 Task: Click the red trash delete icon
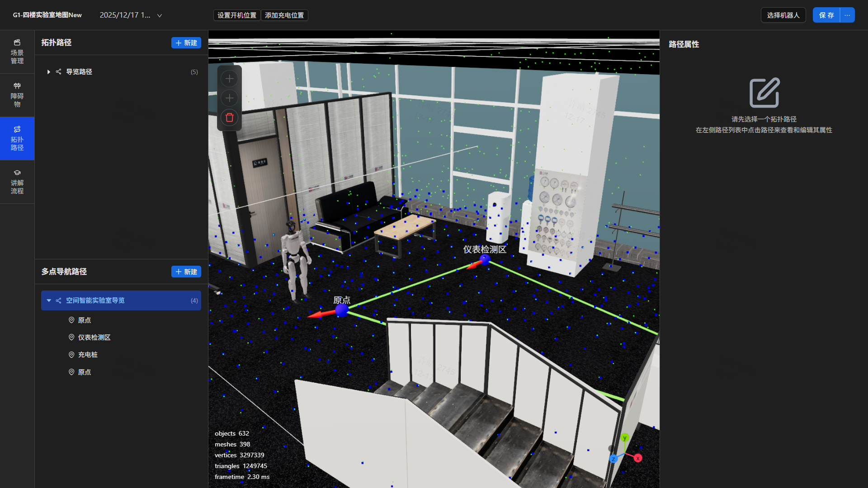230,117
